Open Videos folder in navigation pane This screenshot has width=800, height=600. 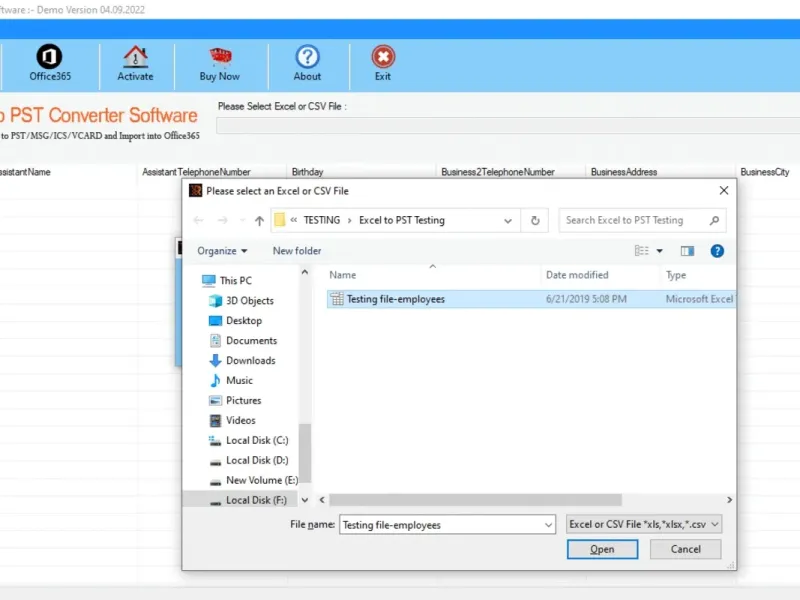(232, 420)
